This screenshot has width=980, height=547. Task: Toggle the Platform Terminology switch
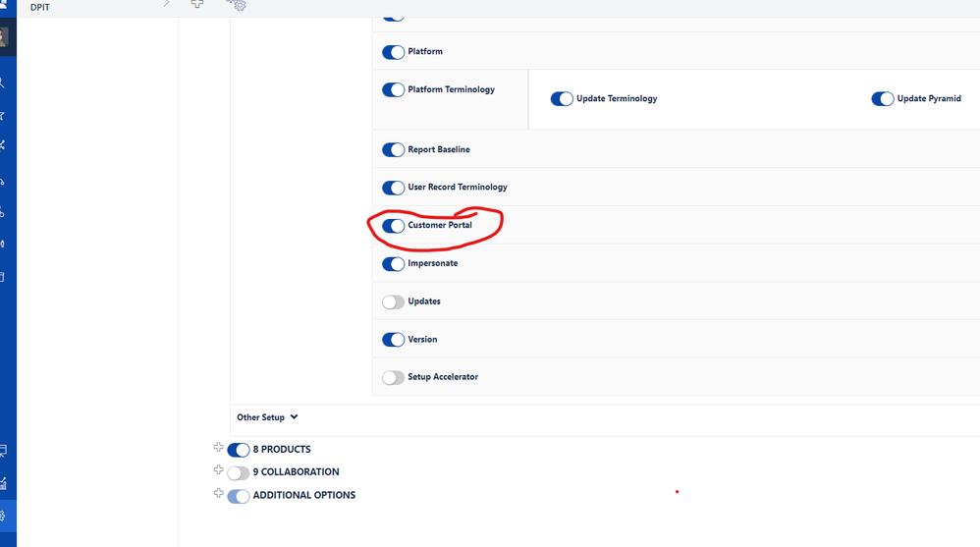[x=393, y=90]
